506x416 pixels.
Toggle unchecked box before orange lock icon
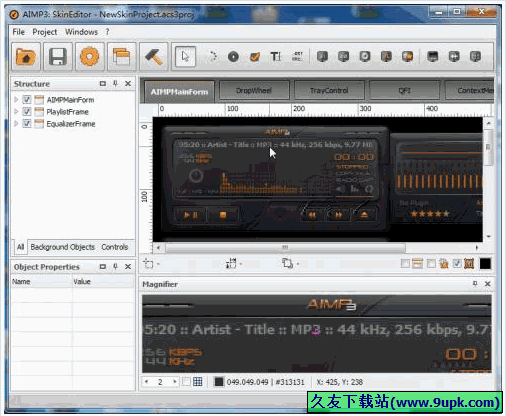(x=431, y=264)
